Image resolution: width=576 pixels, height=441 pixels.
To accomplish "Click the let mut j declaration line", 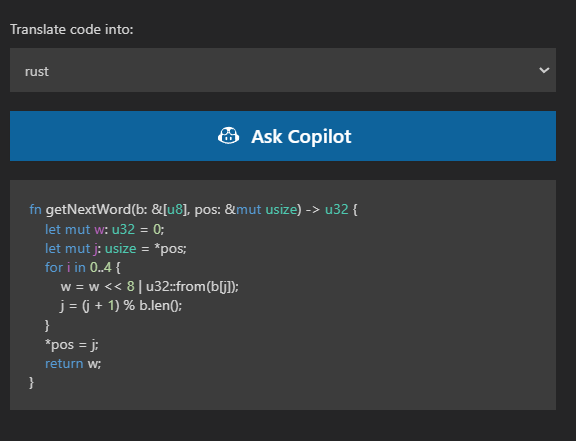I will pos(116,249).
